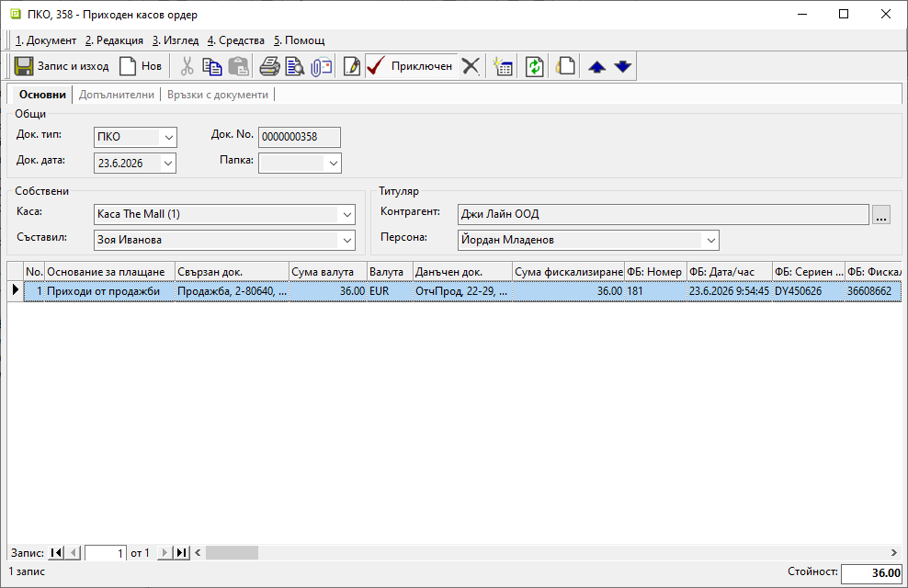Click the Save and exit floppy icon
The height and width of the screenshot is (588, 908).
pos(24,66)
